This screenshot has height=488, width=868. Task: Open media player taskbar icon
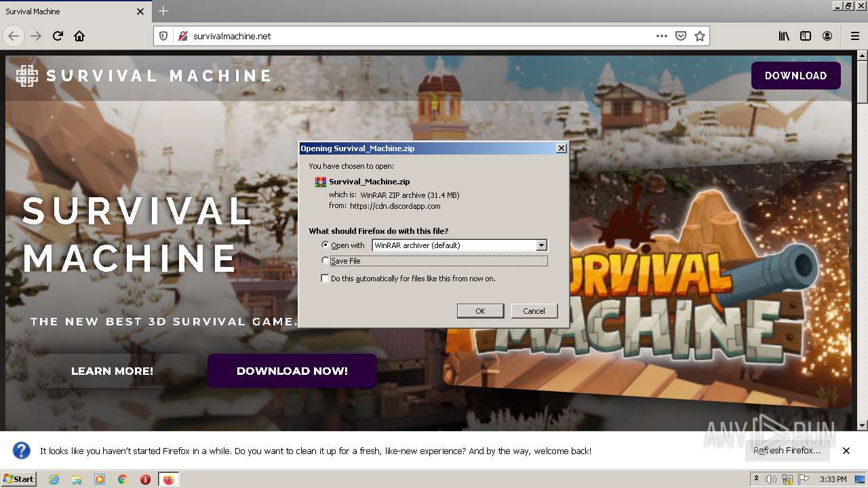pyautogui.click(x=100, y=479)
